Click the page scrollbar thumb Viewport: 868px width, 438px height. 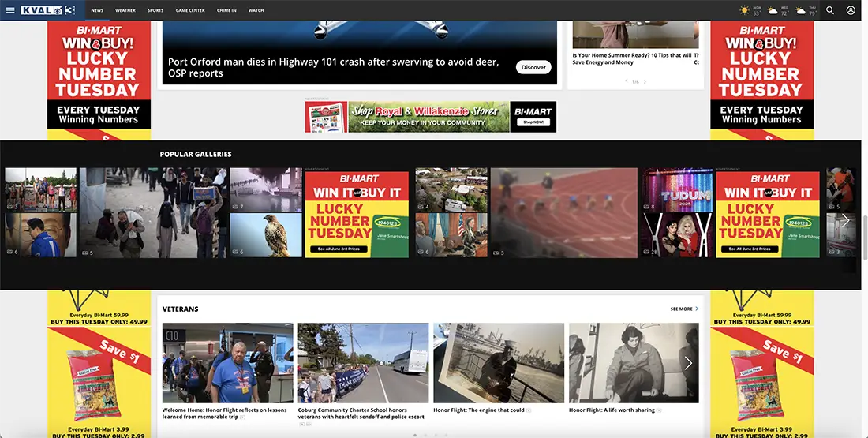tap(864, 238)
